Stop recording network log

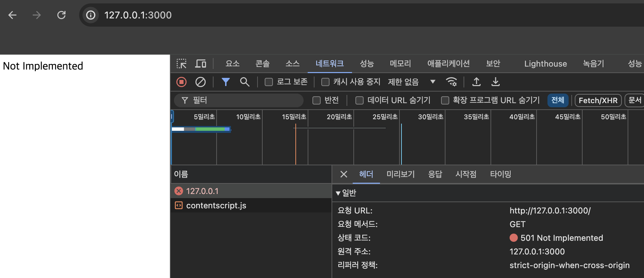pos(181,82)
